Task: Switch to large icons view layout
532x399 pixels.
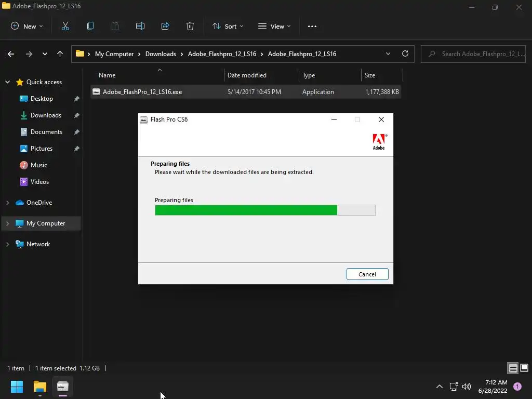Action: 524,368
